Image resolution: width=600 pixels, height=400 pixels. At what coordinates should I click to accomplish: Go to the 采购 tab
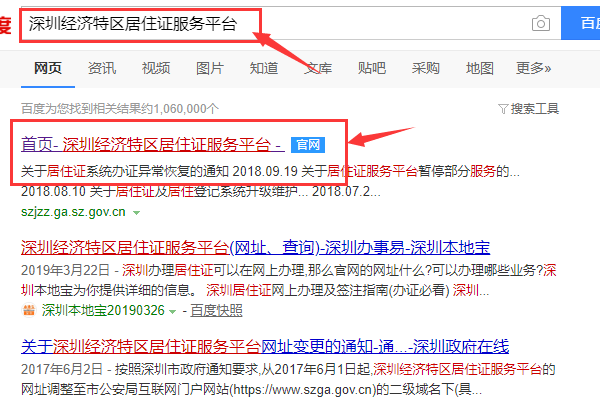pyautogui.click(x=426, y=68)
